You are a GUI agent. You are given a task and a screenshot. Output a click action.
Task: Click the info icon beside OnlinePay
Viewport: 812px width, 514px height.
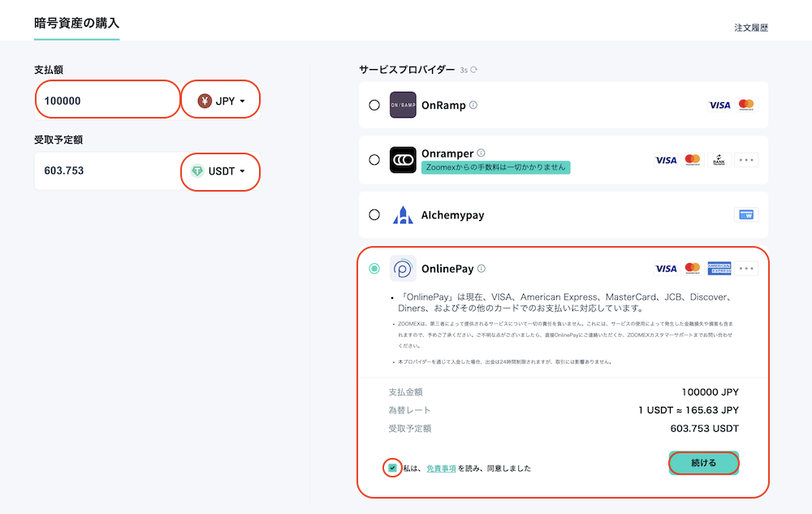coord(482,269)
